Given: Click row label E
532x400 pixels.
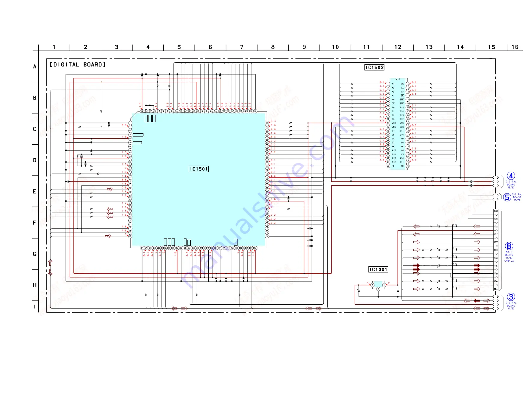Looking at the screenshot, I should click(x=35, y=192).
